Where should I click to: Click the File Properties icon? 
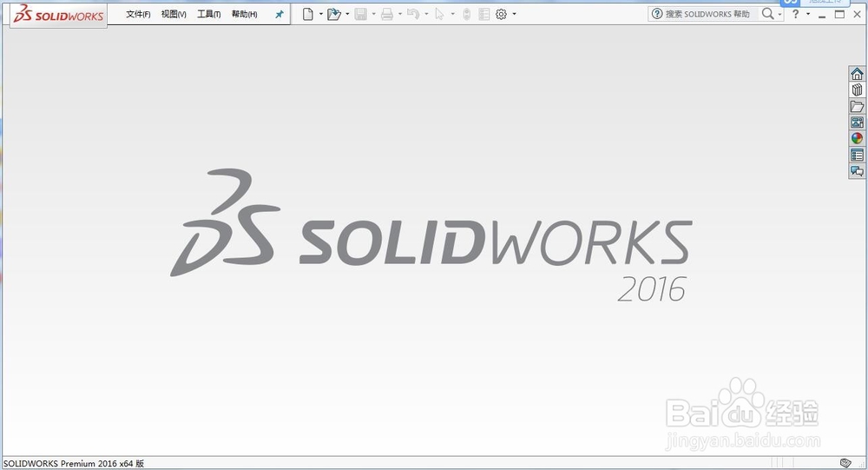pos(483,15)
